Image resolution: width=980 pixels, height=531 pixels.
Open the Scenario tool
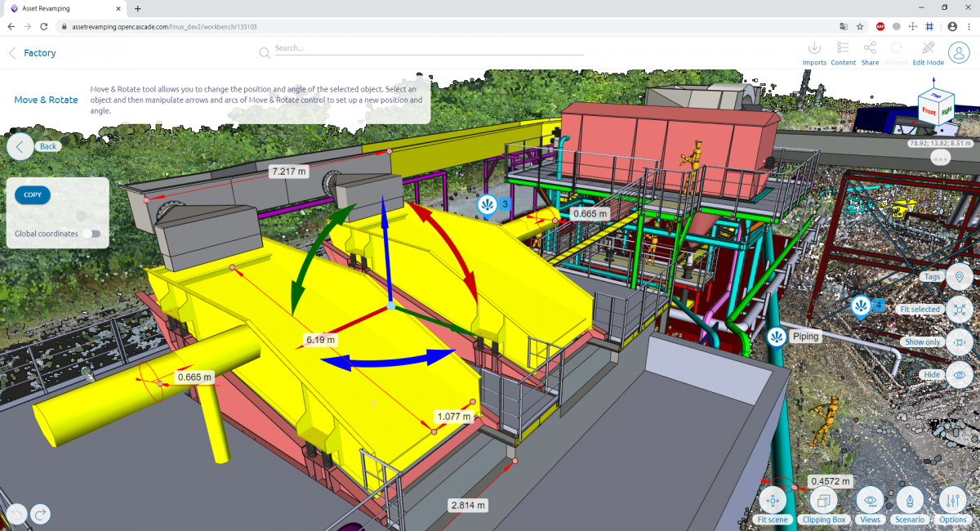coord(910,500)
